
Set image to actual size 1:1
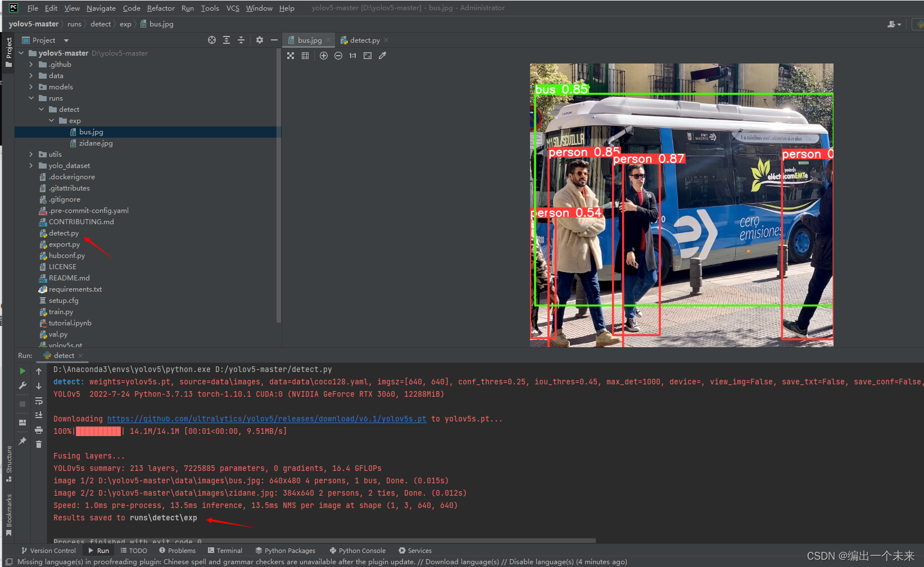(x=353, y=56)
